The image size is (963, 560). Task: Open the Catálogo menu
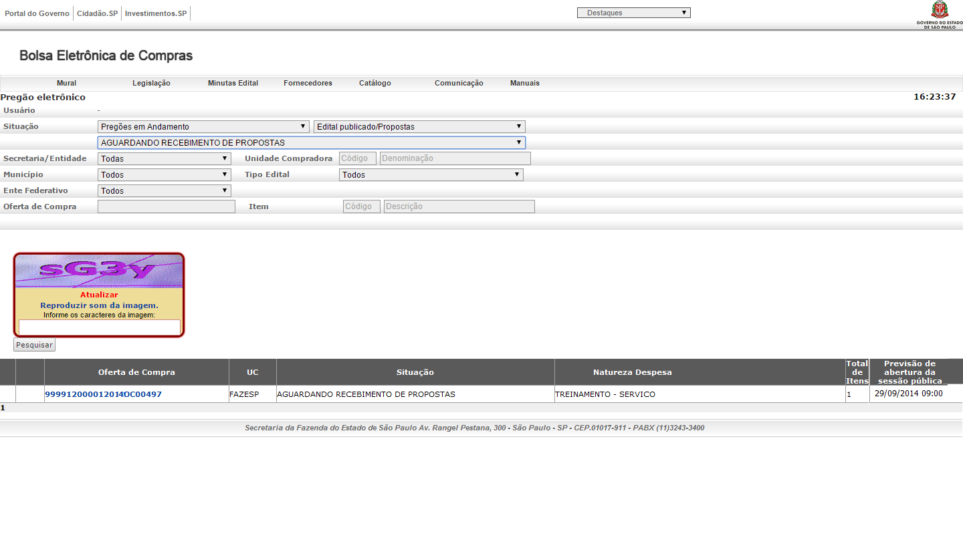(x=374, y=83)
